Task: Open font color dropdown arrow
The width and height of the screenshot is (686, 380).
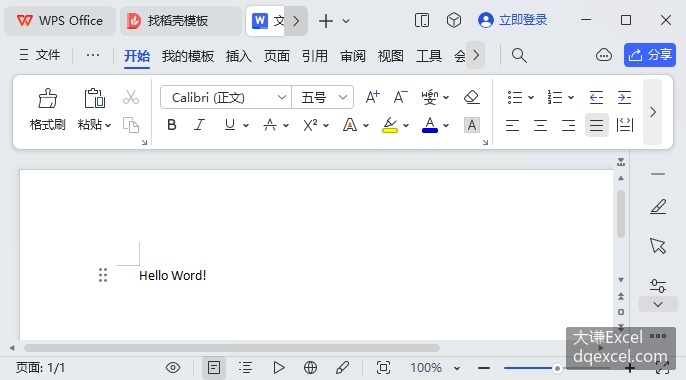Action: tap(446, 126)
